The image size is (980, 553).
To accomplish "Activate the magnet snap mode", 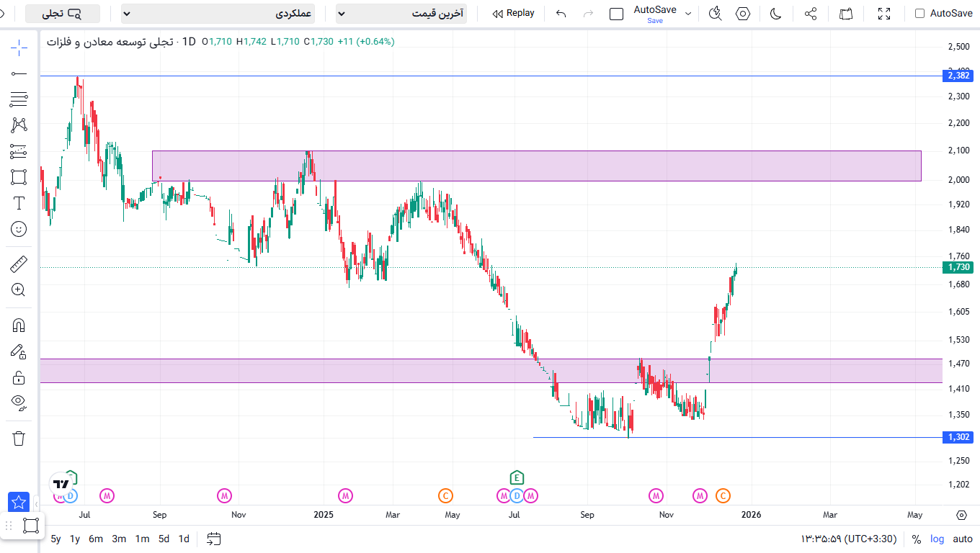I will (19, 325).
